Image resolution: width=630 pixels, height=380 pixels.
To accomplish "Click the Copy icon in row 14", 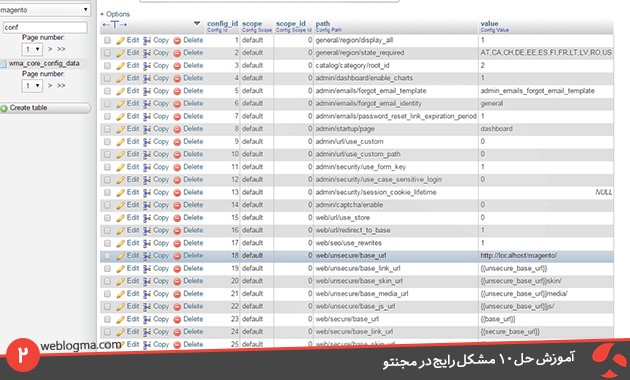I will (147, 205).
